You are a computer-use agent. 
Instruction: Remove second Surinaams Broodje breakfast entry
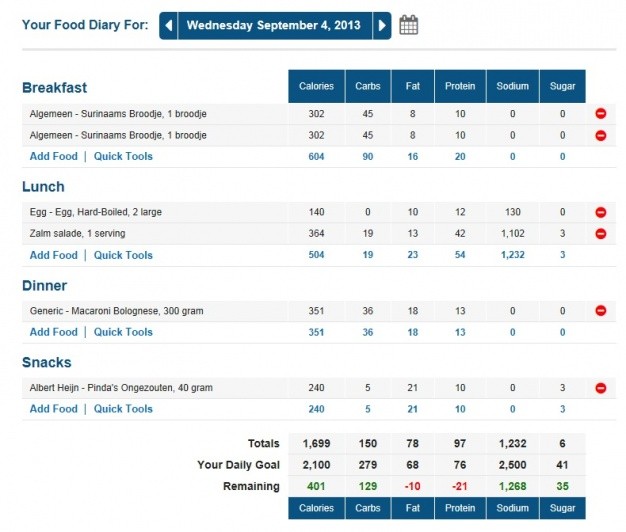tap(600, 135)
